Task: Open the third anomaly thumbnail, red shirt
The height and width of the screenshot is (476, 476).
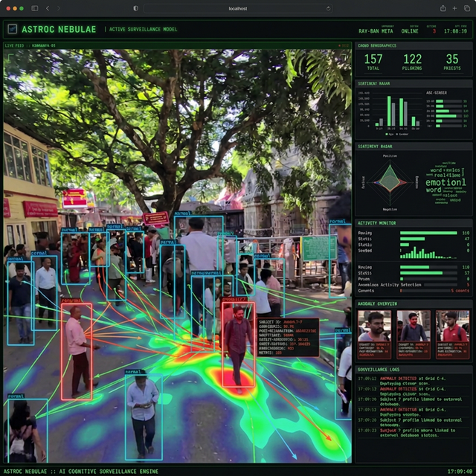Action: [453, 335]
